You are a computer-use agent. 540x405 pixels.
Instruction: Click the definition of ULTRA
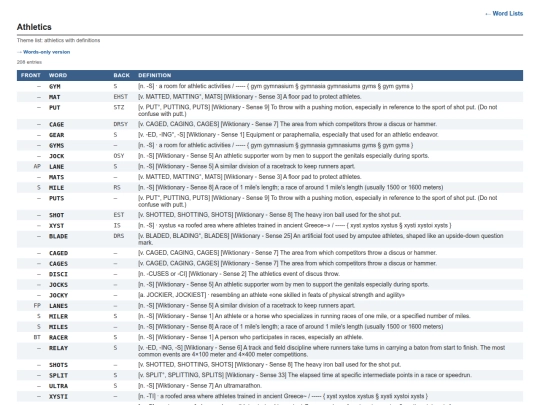click(x=200, y=386)
